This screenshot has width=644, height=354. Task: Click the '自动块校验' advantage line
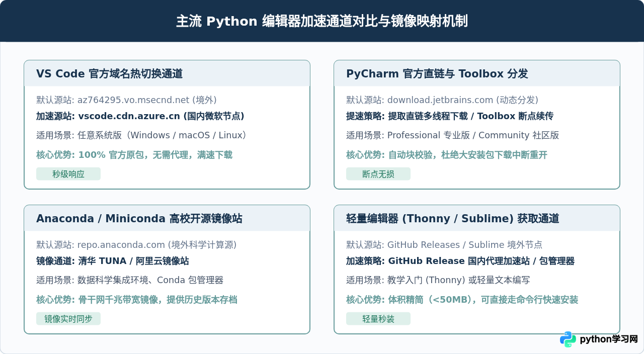447,155
